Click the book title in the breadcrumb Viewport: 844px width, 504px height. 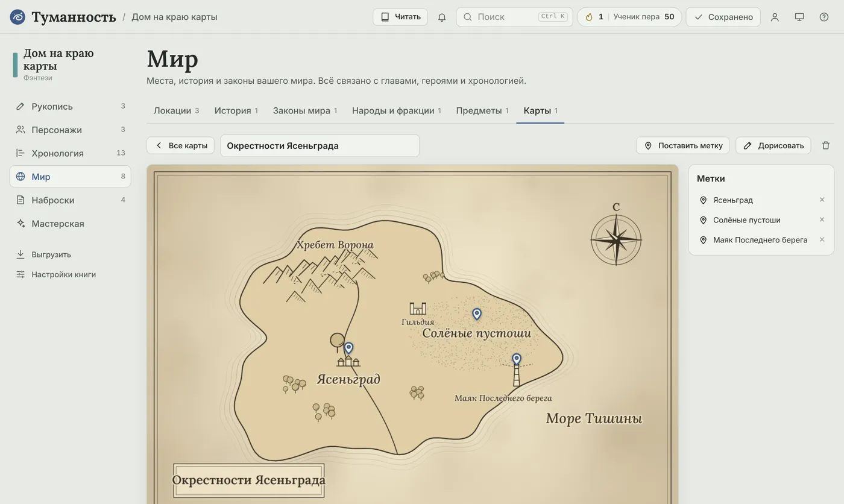174,17
